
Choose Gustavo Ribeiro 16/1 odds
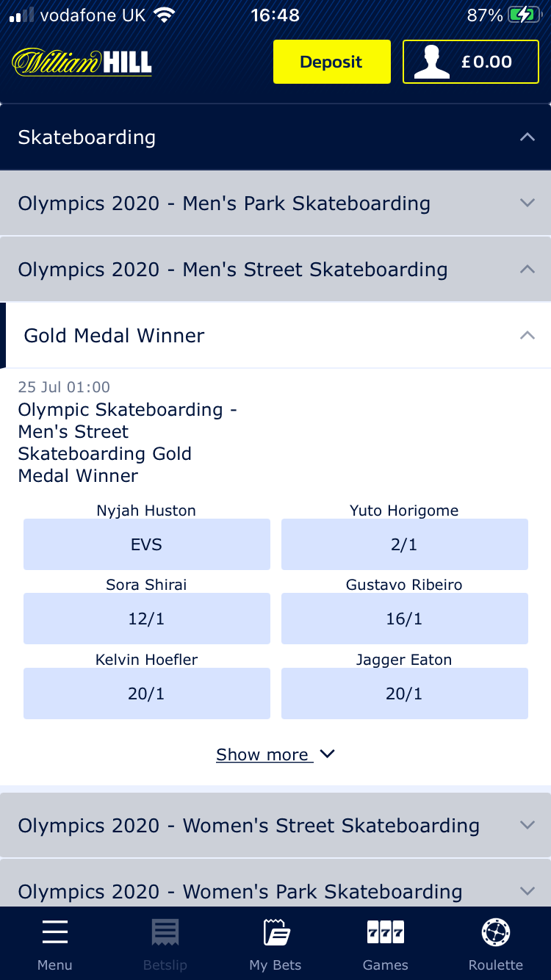tap(404, 619)
